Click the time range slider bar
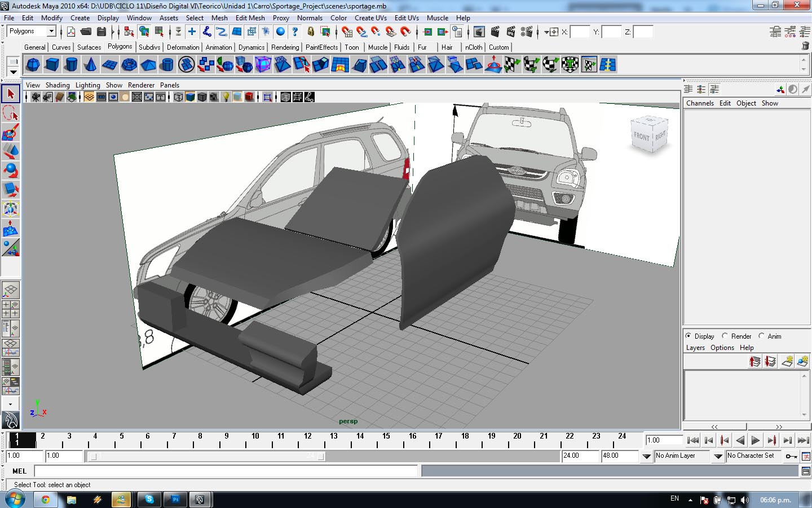The width and height of the screenshot is (812, 508). tap(207, 456)
